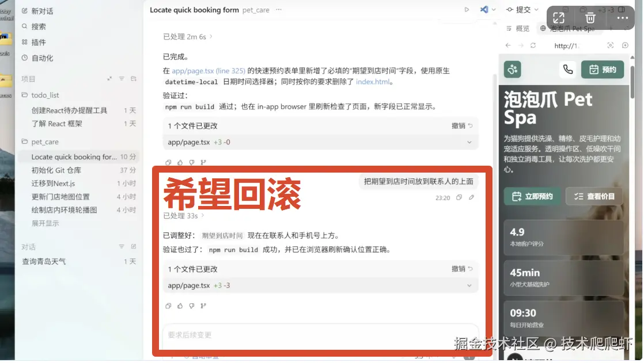Screen dimensions: 644x363
Task: Click edit pencil icon beside 23:20 message
Action: [x=472, y=197]
